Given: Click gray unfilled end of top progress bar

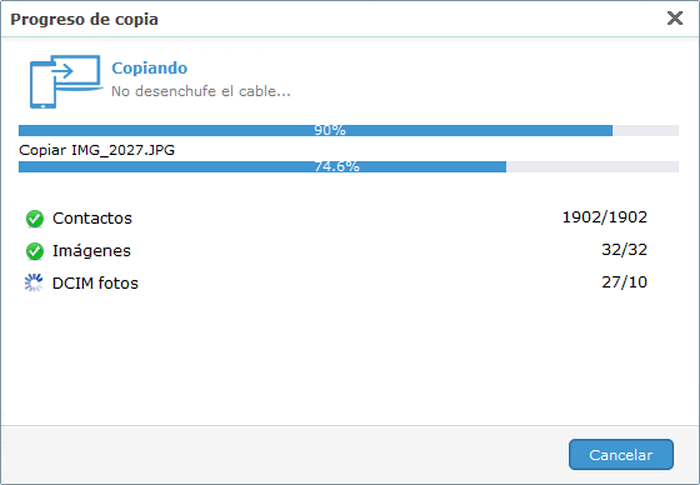Looking at the screenshot, I should 645,131.
